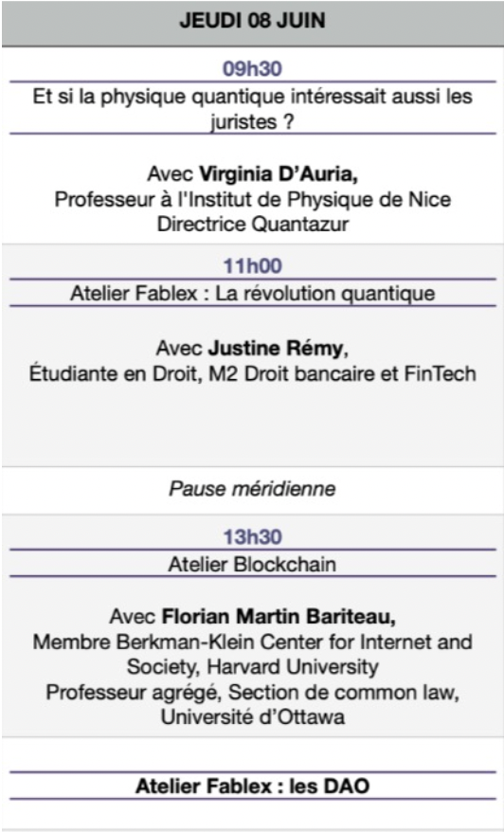This screenshot has height=832, width=504.
Task: Click speaker name Florian Martin Bariteau
Action: pyautogui.click(x=279, y=617)
